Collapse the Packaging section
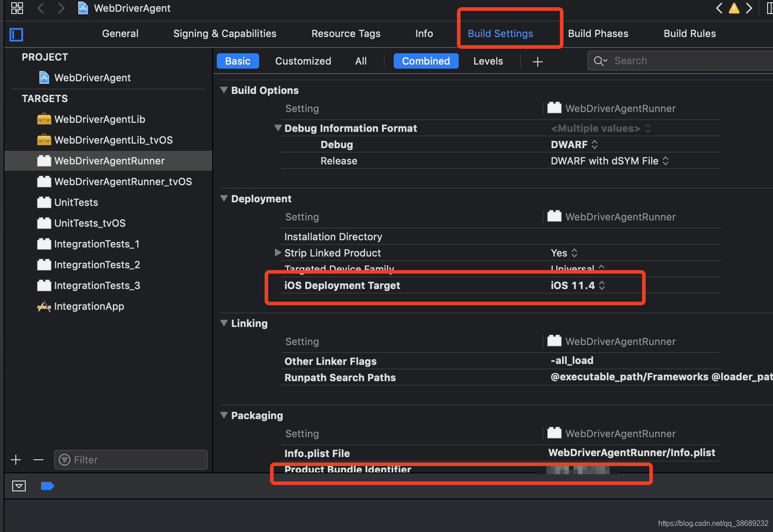The image size is (773, 532). pos(224,415)
